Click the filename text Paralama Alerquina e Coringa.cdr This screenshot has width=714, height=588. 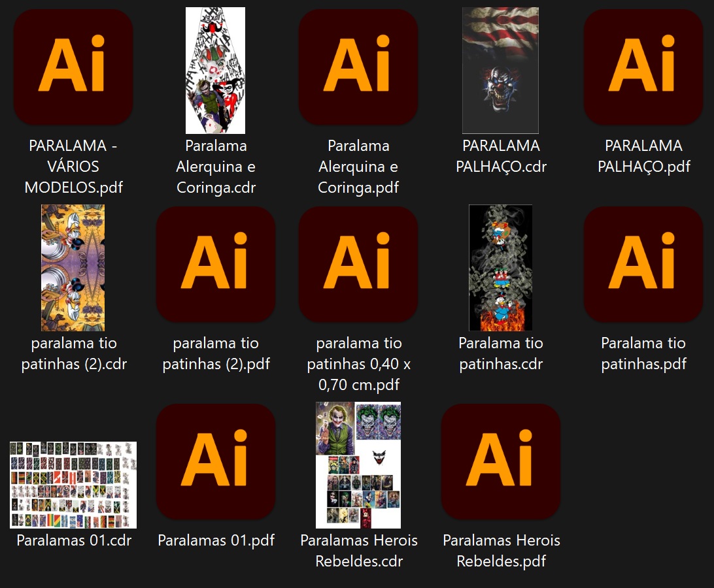(x=216, y=167)
